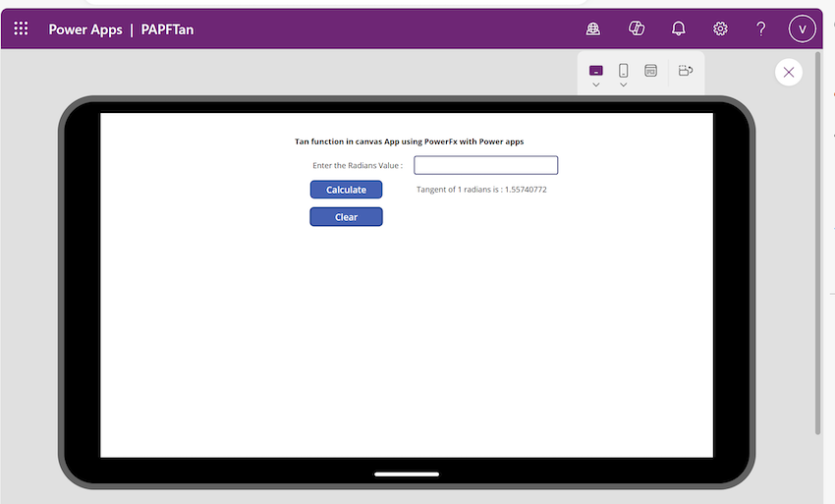Open the settings gear
835x504 pixels.
tap(720, 28)
